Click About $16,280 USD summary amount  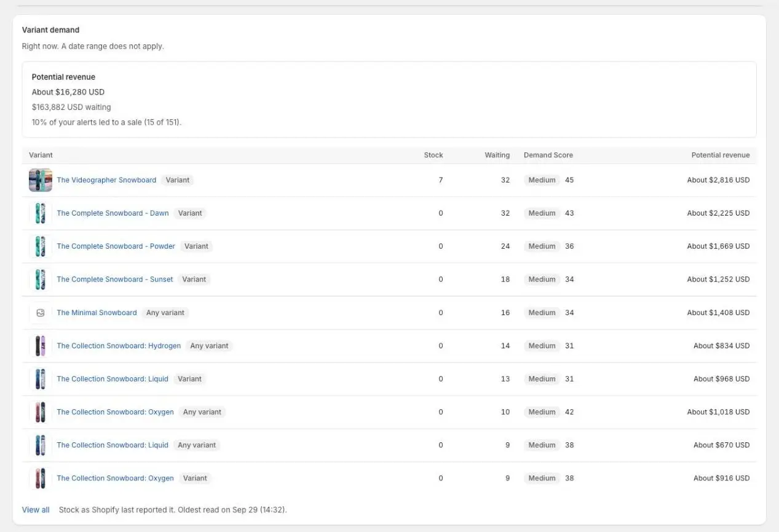[68, 92]
